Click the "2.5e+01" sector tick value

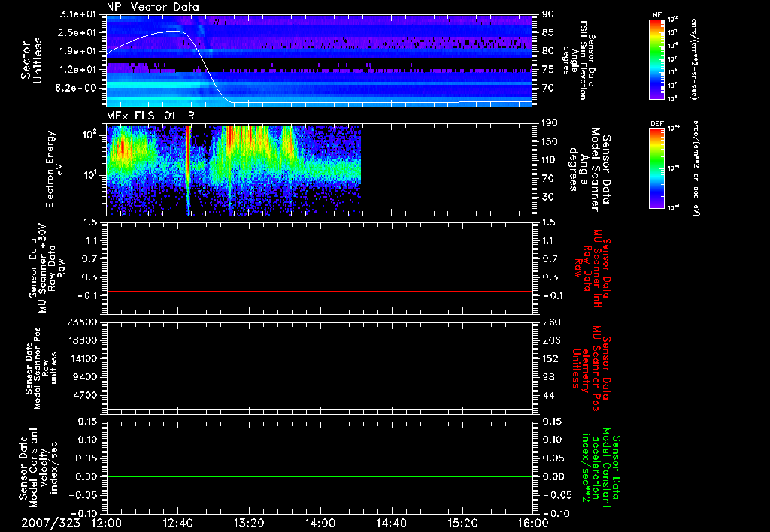coord(78,32)
